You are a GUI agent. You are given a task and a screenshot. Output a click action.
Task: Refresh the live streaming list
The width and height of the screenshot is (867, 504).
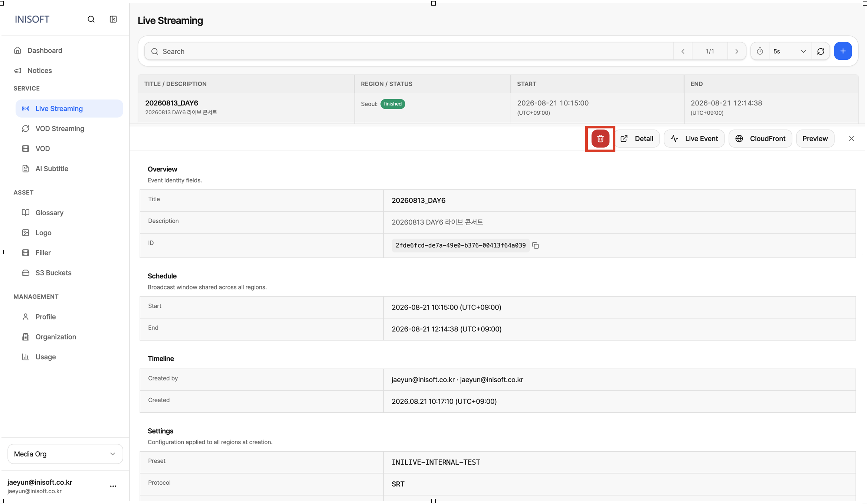click(821, 51)
